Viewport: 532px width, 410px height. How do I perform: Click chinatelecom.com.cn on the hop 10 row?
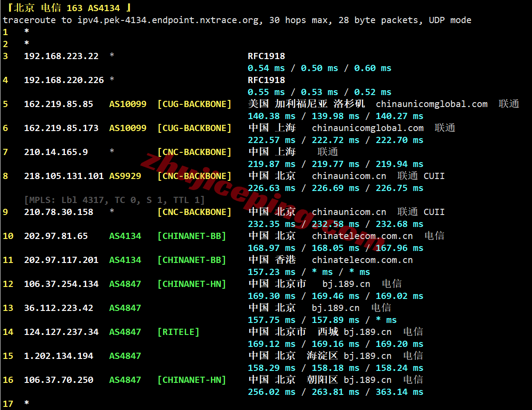tap(362, 236)
